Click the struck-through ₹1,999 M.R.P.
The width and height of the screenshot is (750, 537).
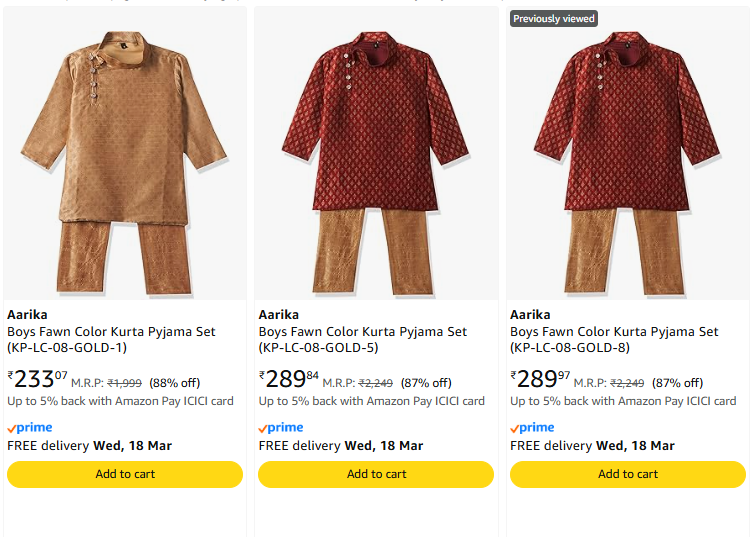[124, 383]
